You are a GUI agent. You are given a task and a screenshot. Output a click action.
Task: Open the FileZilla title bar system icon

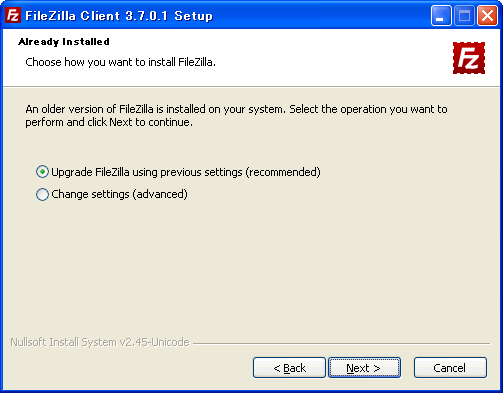(x=13, y=15)
